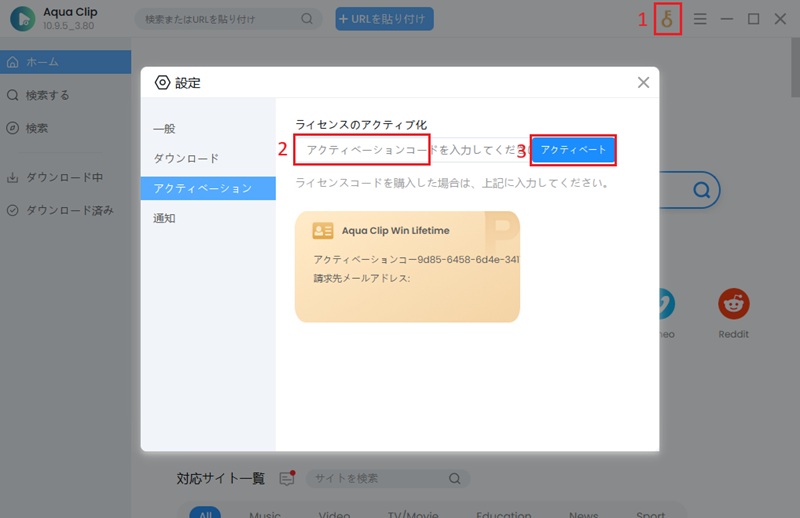Select the Education category filter

point(504,513)
